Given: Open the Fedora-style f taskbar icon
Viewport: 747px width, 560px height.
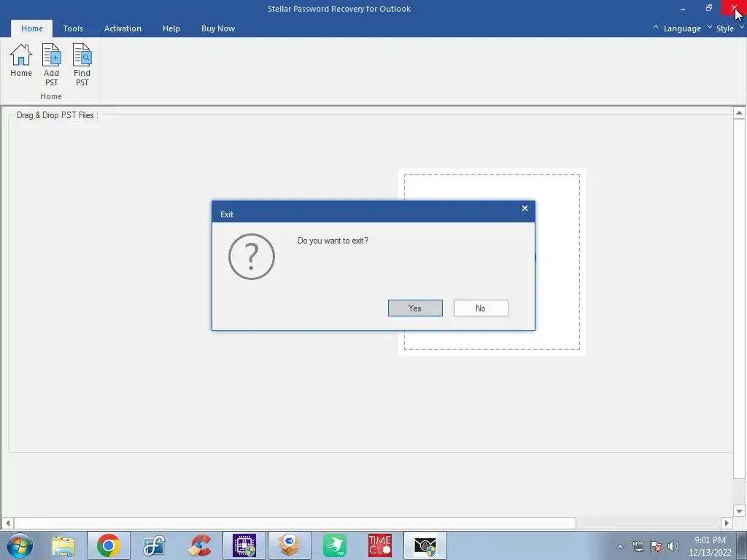Looking at the screenshot, I should (154, 545).
